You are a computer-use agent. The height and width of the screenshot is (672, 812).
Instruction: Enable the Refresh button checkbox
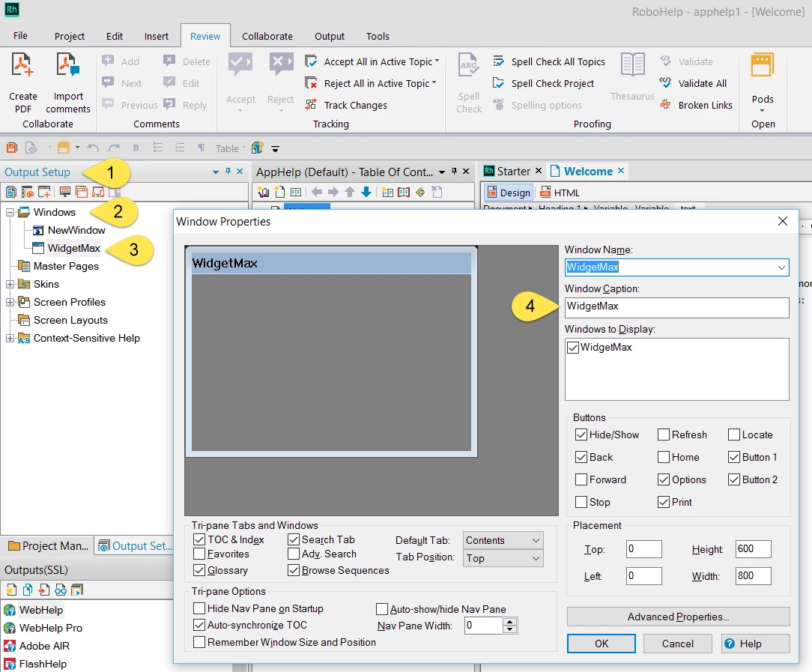(x=664, y=435)
